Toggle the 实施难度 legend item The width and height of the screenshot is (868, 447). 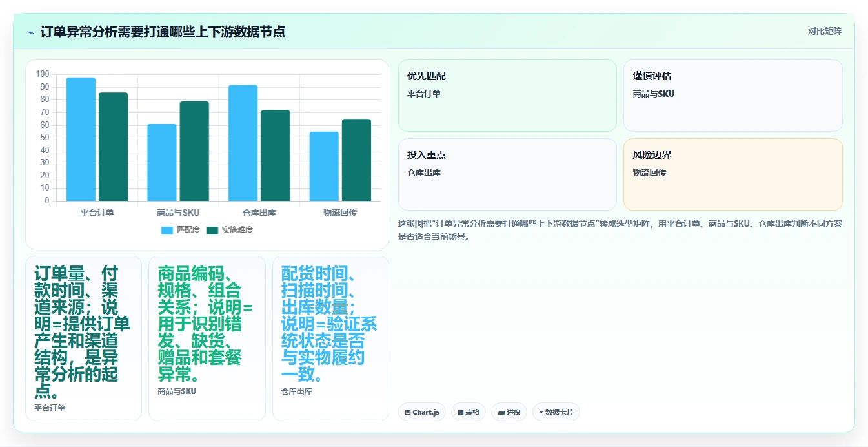pos(229,230)
